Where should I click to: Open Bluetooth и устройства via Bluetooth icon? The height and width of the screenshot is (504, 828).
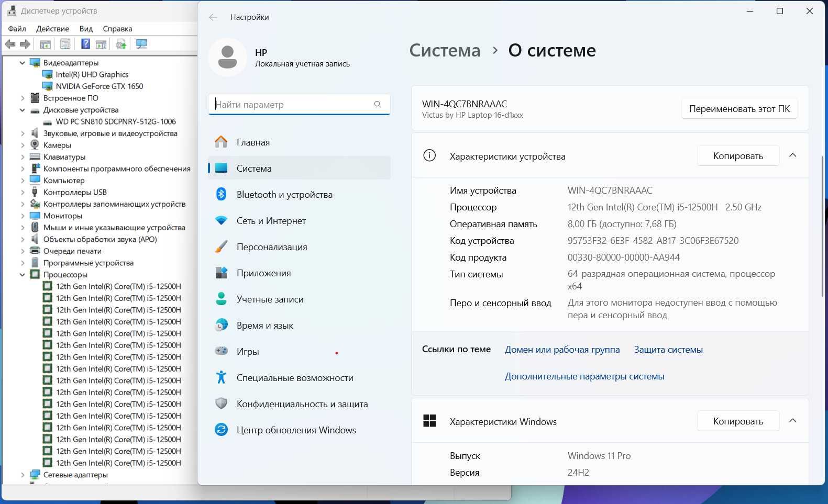click(221, 194)
